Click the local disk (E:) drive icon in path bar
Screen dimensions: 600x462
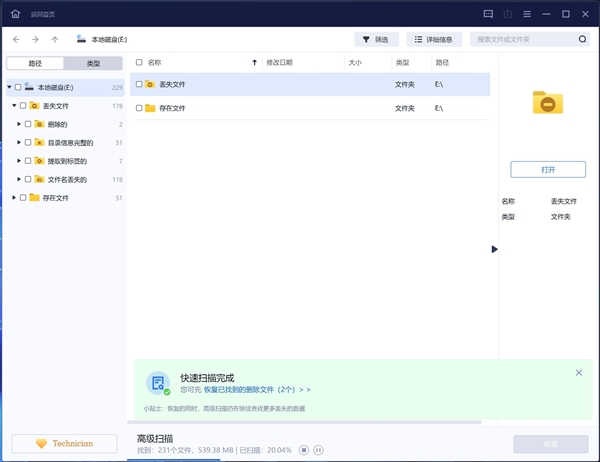click(x=81, y=39)
